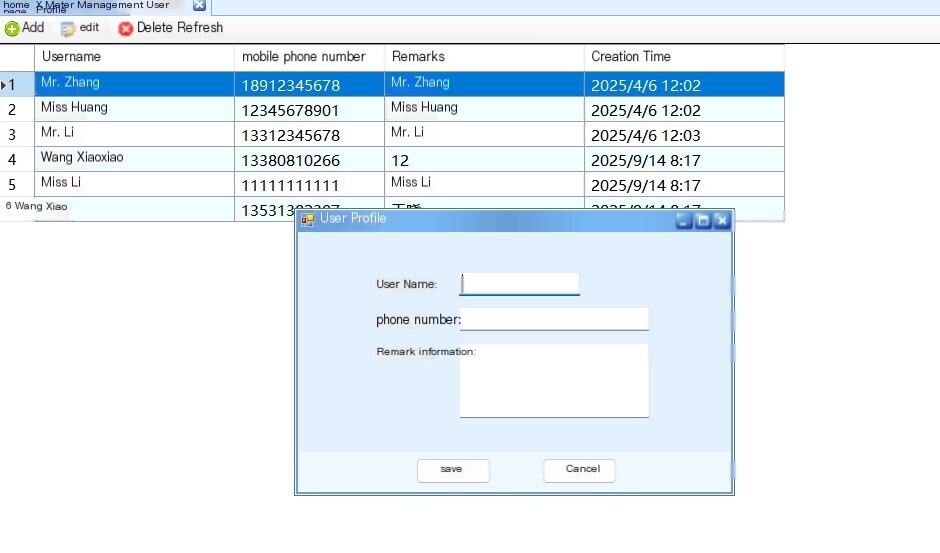Select the Wang Xiaoxiao username cell
Image resolution: width=940 pixels, height=553 pixels.
click(134, 160)
